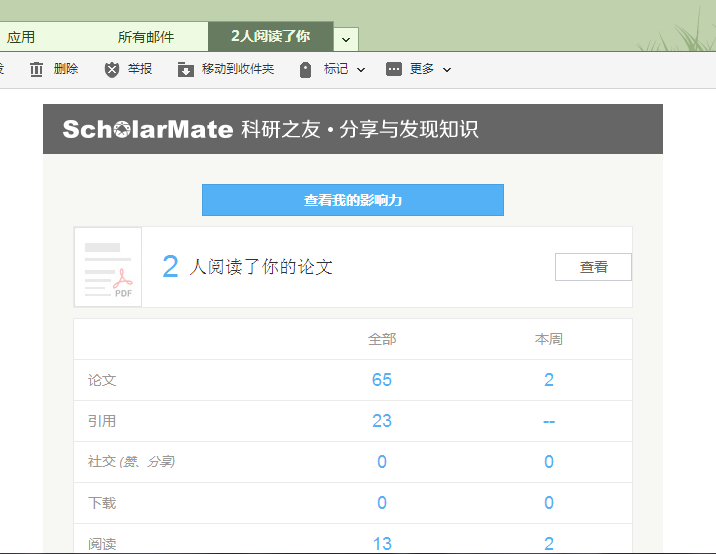
Task: Click total papers count 65
Action: point(382,380)
